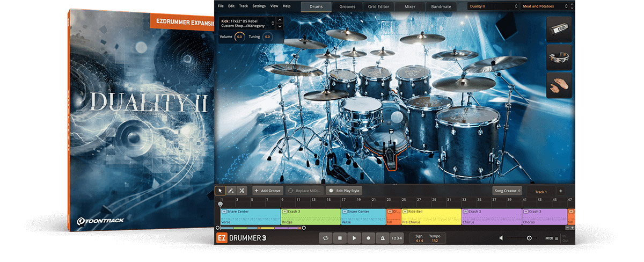Adjust the Volume knob
This screenshot has height=262, width=644.
pos(240,37)
